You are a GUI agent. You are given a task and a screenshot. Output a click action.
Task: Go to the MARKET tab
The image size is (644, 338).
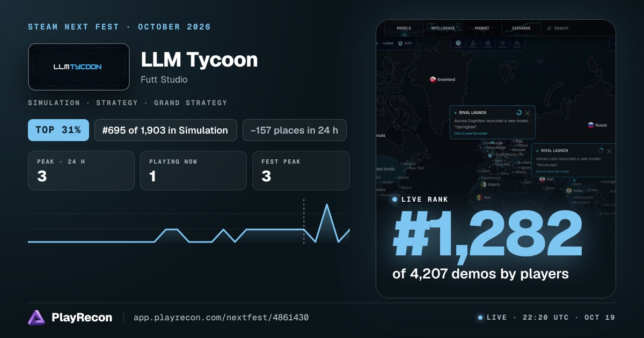coord(482,28)
